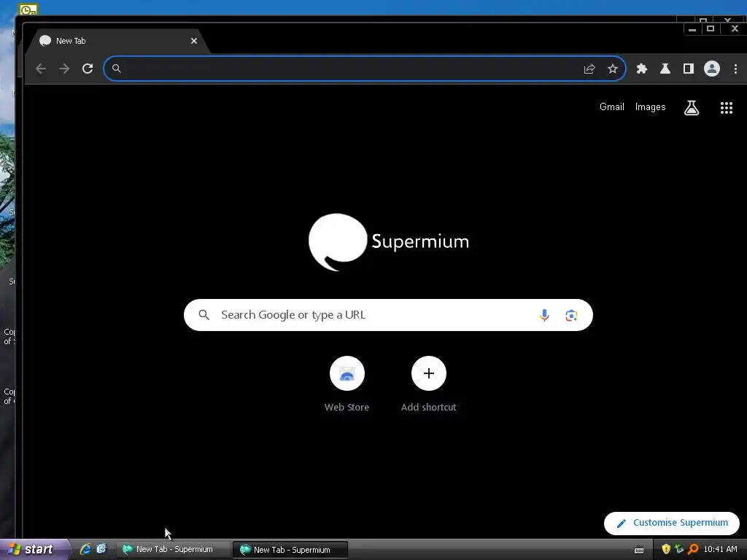Start a voice search with microphone

[544, 315]
